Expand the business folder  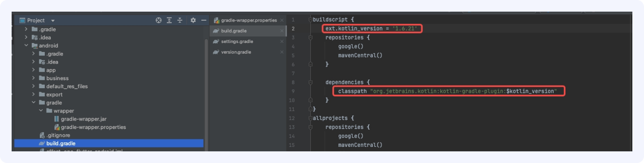coord(34,78)
